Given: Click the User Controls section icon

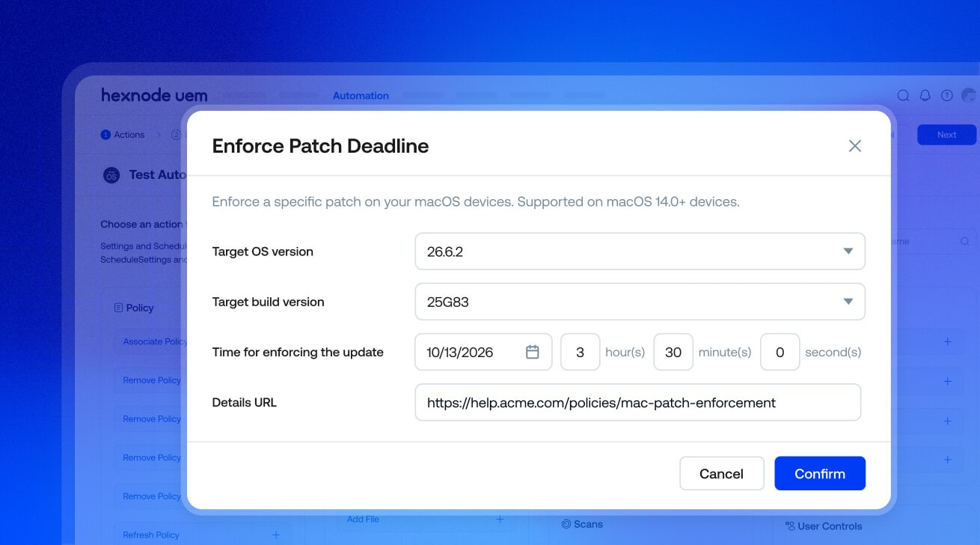Looking at the screenshot, I should [790, 526].
